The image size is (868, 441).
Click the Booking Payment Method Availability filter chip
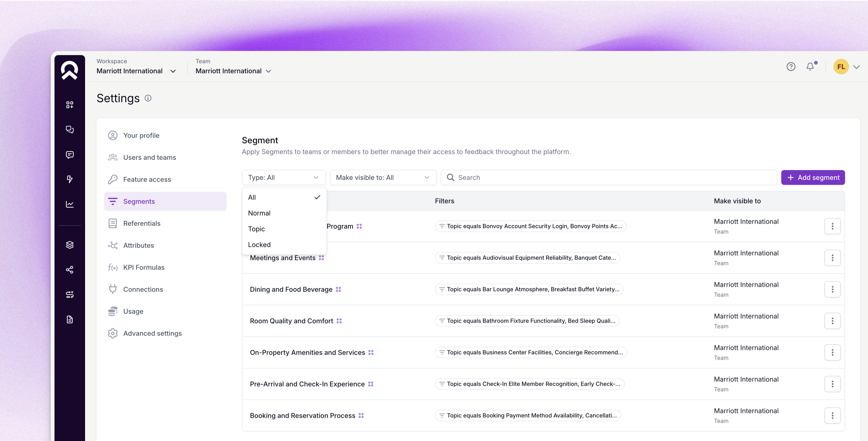pos(528,416)
